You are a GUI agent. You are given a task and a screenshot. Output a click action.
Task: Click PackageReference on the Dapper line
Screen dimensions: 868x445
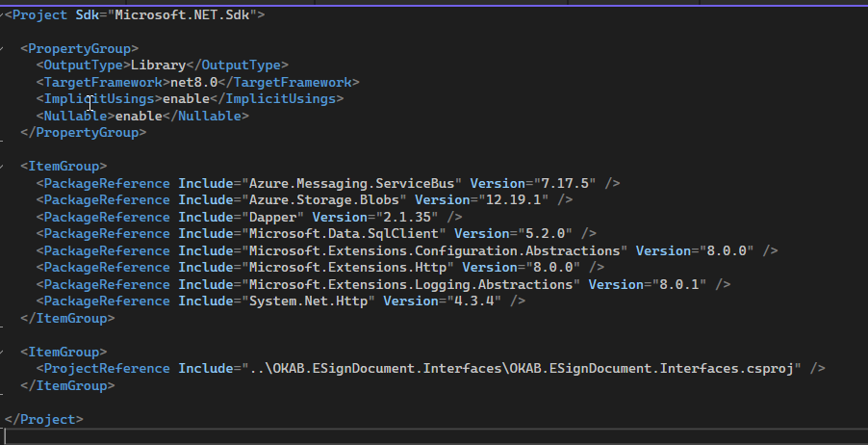pyautogui.click(x=107, y=218)
